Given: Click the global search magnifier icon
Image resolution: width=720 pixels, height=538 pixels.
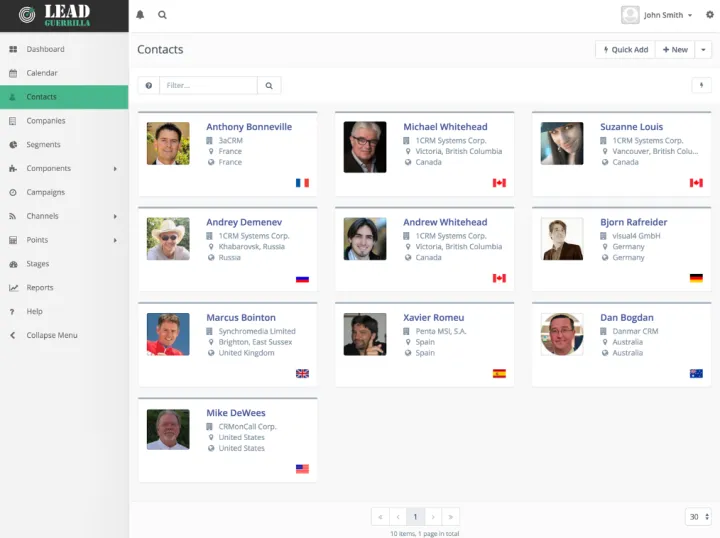Looking at the screenshot, I should click(162, 15).
